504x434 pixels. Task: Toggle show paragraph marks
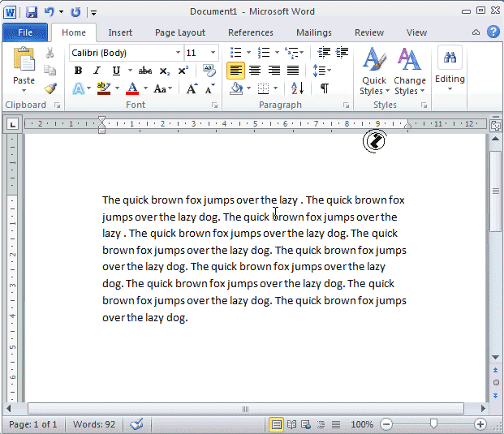point(324,88)
